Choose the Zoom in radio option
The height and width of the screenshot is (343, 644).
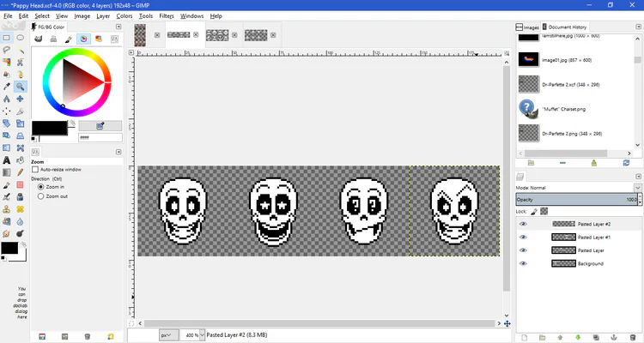coord(40,187)
